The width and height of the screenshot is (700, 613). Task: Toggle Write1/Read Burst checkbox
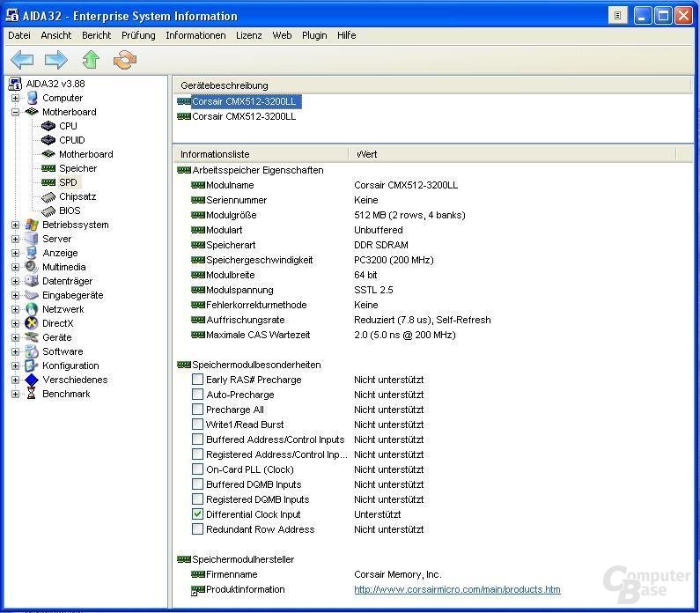[x=197, y=425]
